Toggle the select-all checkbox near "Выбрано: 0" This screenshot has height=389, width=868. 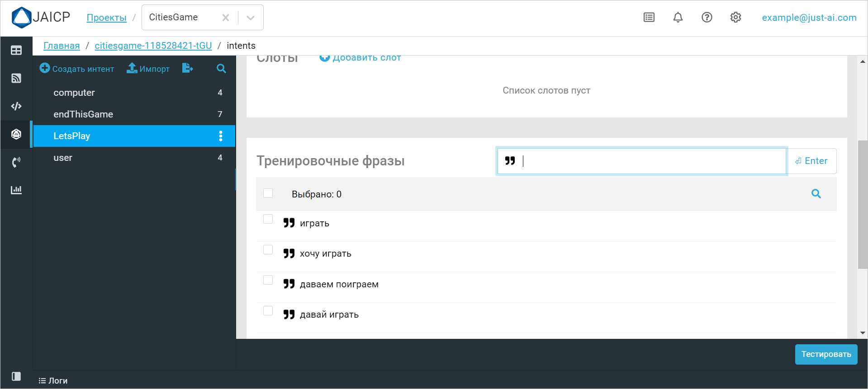(268, 193)
